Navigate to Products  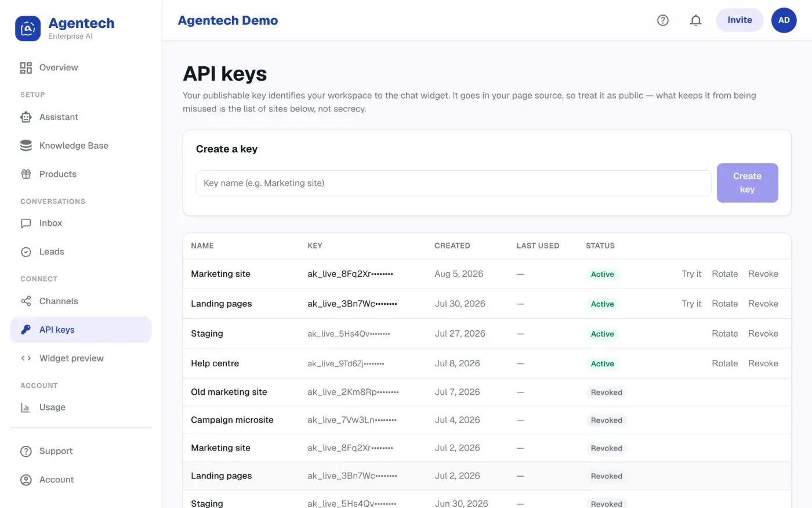click(x=81, y=174)
